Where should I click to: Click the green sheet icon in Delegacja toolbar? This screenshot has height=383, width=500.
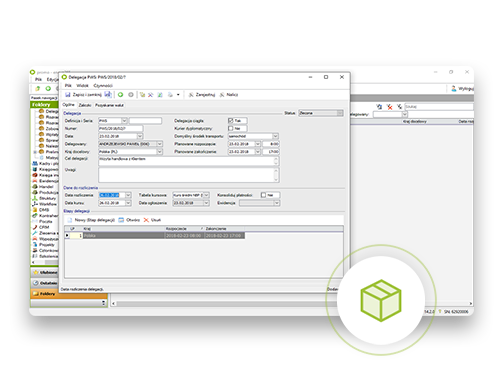pyautogui.click(x=160, y=95)
